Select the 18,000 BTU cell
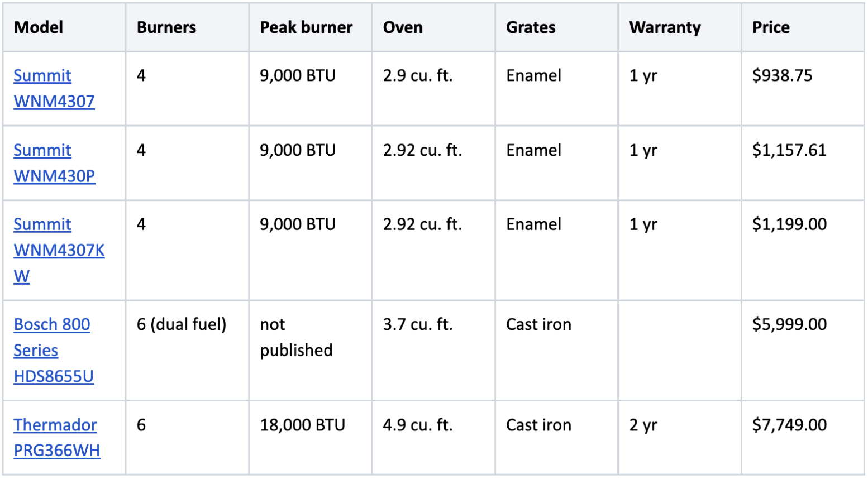This screenshot has height=479, width=868. coord(311,438)
